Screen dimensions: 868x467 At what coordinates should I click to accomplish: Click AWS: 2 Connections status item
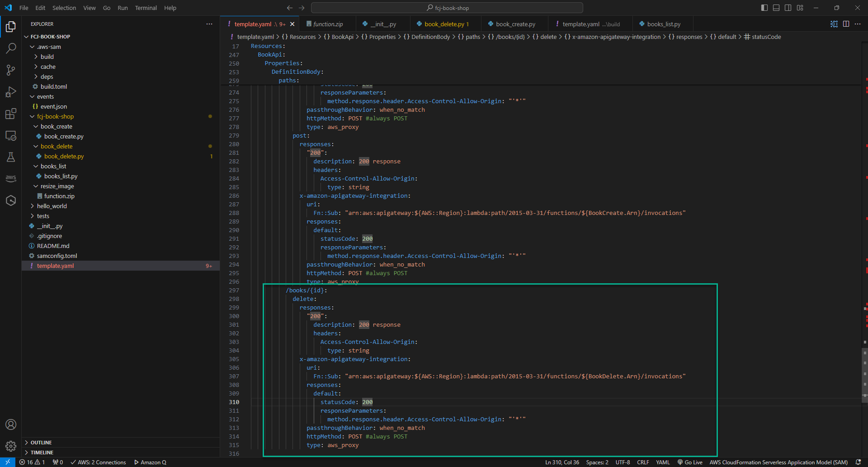click(x=98, y=462)
